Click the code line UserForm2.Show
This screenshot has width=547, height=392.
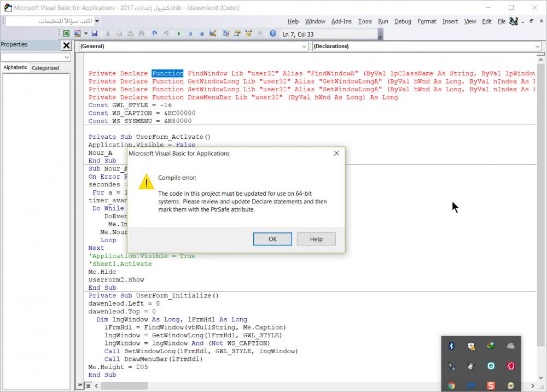click(116, 280)
